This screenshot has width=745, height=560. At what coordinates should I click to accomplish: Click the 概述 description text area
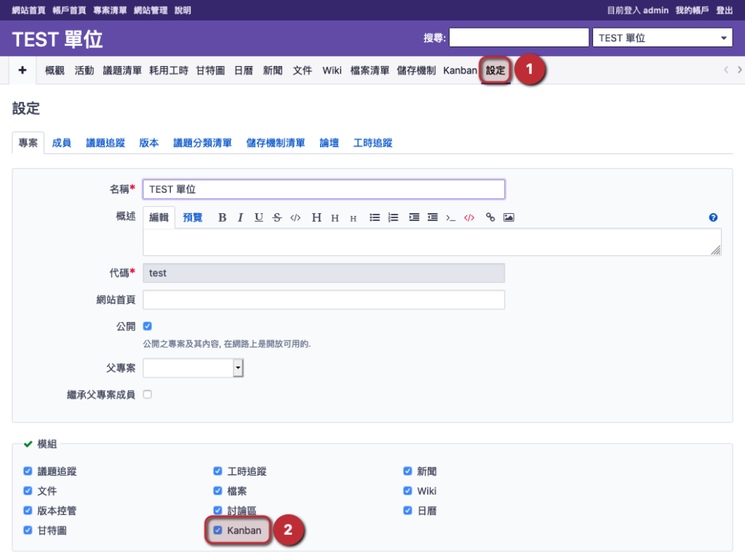pos(432,242)
